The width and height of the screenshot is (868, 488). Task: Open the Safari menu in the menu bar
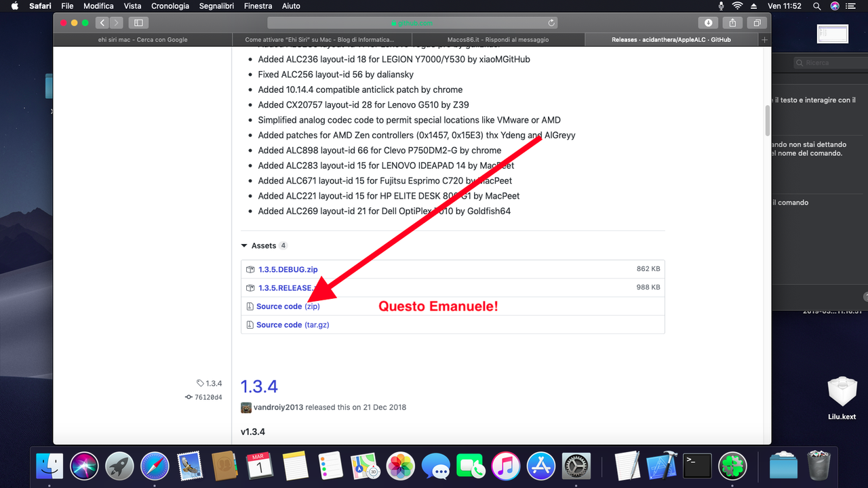(40, 6)
